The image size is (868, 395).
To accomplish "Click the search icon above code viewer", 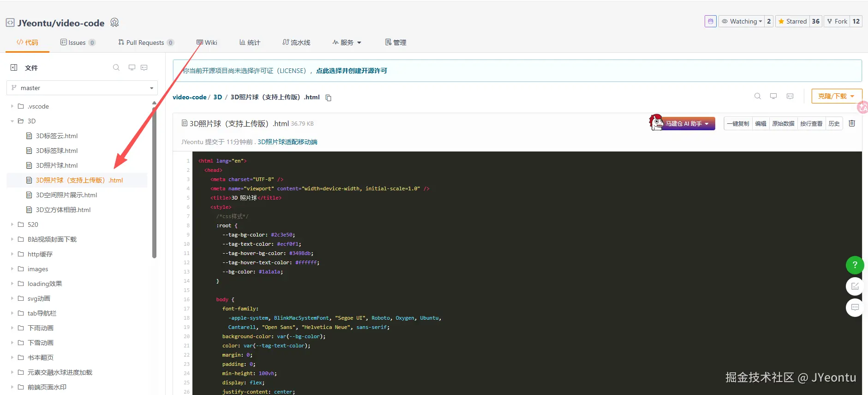I will click(758, 96).
